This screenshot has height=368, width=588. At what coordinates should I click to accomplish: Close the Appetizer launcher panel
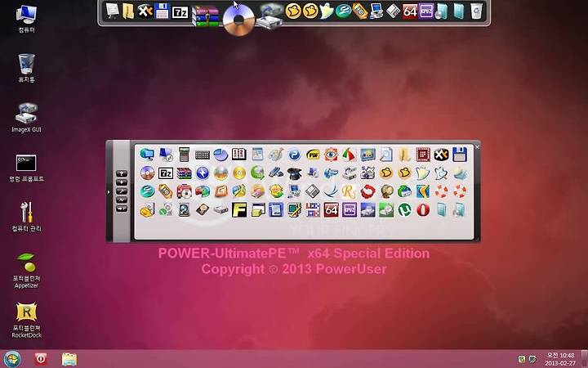pos(477,147)
